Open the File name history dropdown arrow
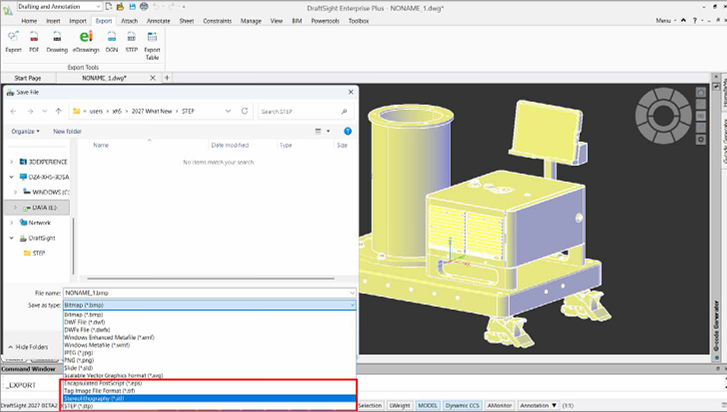This screenshot has width=727, height=412. point(352,293)
